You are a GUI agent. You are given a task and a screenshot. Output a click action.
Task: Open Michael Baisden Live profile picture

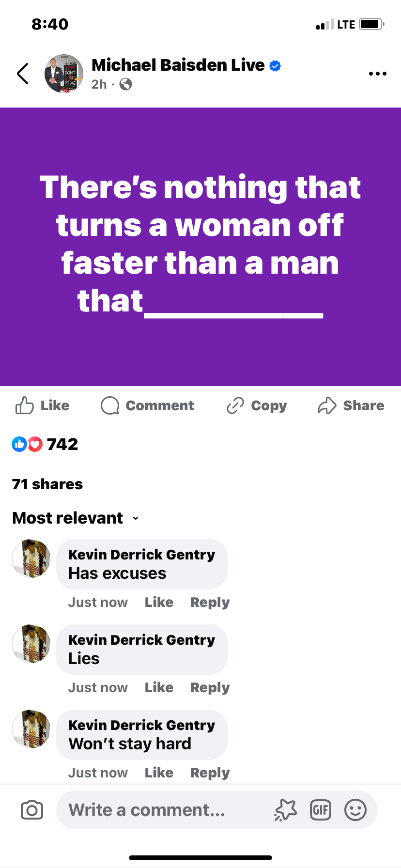(x=64, y=74)
